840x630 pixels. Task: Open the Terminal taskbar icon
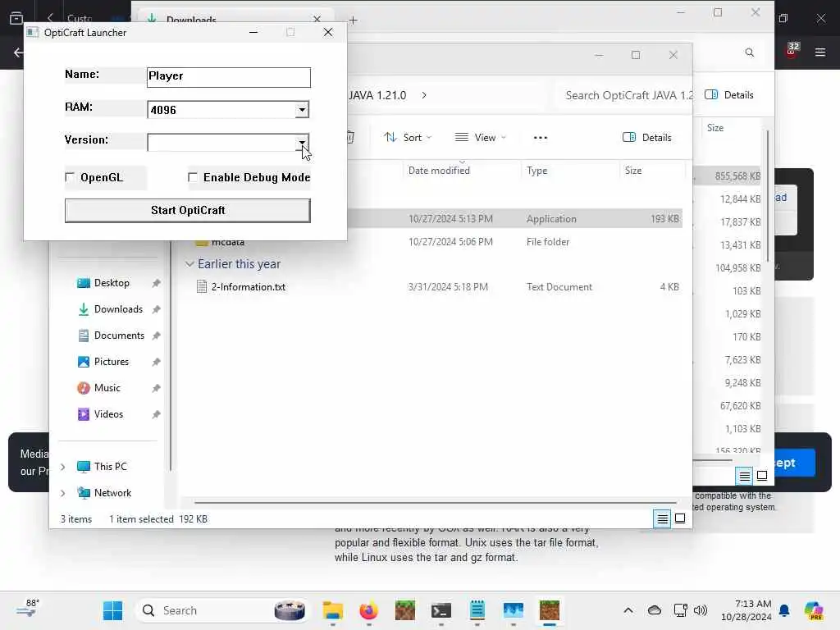(x=441, y=610)
